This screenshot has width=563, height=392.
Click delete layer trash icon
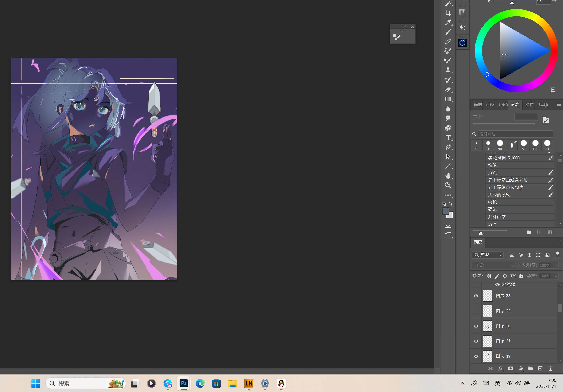550,368
